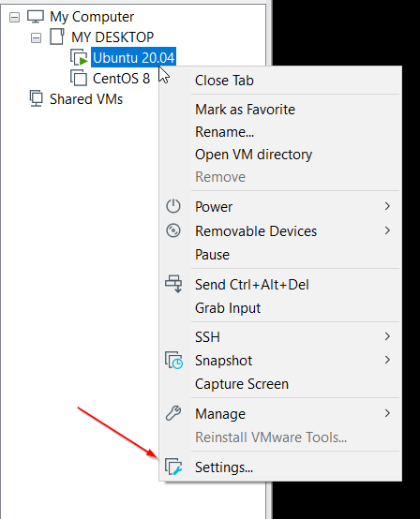Click the Power icon
The image size is (420, 519).
click(x=173, y=206)
